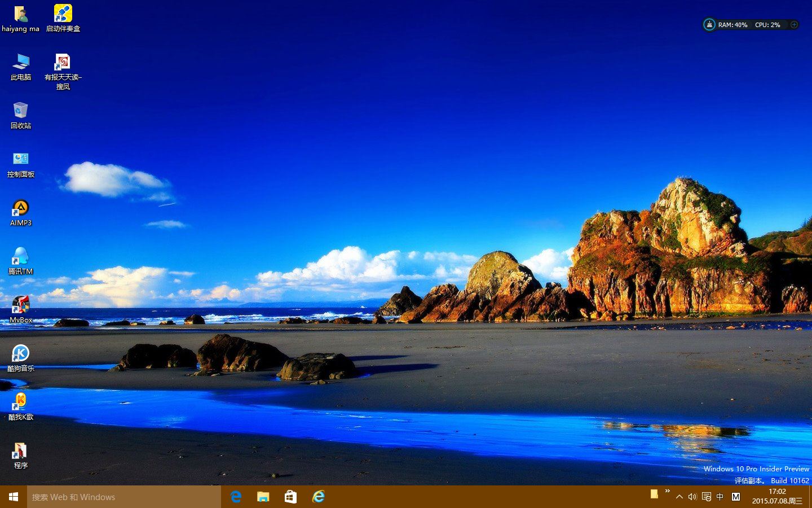The width and height of the screenshot is (812, 508).
Task: Focus the 搜索 Web 和 Windows search box
Action: tap(124, 497)
